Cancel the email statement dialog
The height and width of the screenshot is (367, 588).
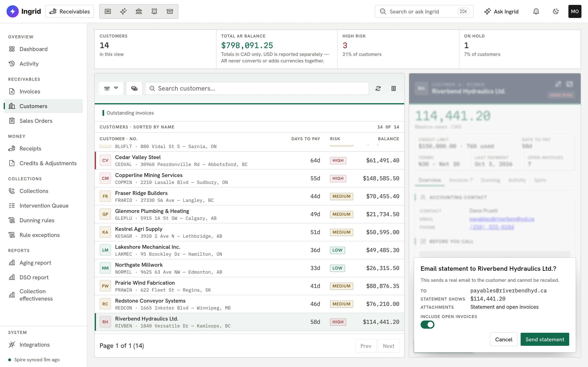click(x=504, y=339)
